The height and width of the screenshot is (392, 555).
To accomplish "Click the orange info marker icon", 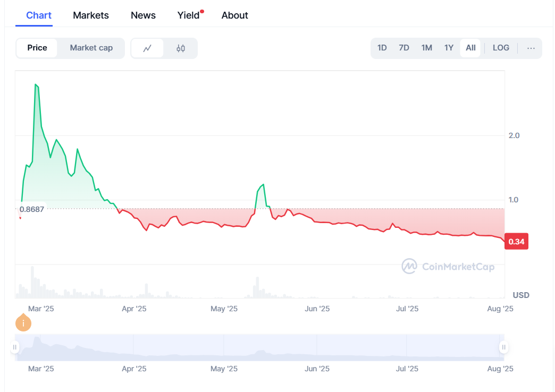I will click(23, 323).
